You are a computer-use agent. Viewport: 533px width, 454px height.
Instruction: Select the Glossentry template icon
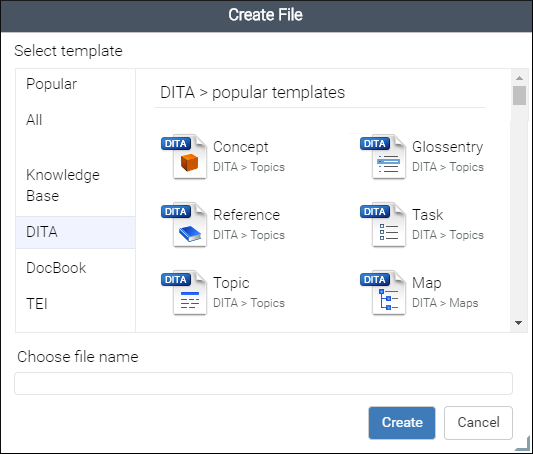point(383,157)
